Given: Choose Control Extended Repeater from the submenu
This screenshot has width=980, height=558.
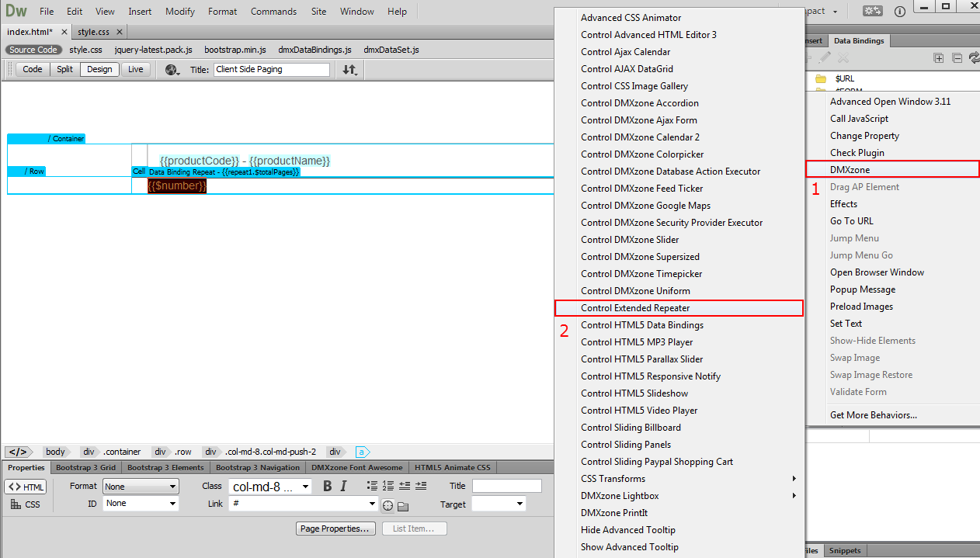Looking at the screenshot, I should 679,308.
